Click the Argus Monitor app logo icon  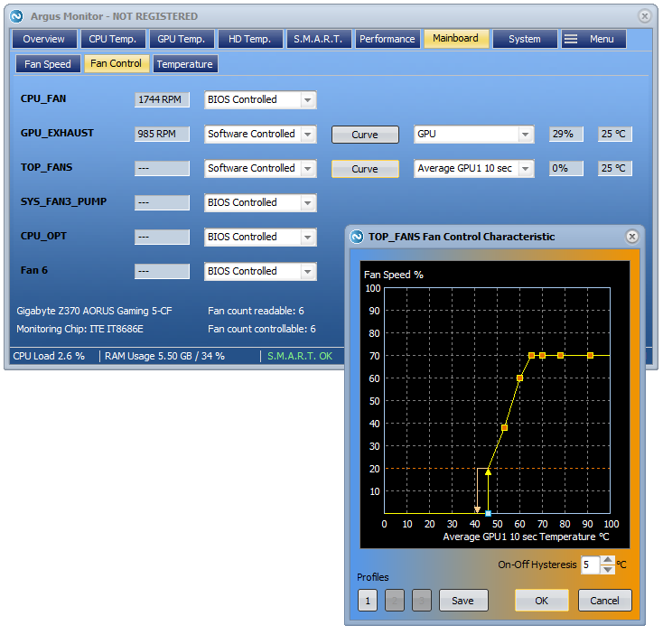[16, 16]
